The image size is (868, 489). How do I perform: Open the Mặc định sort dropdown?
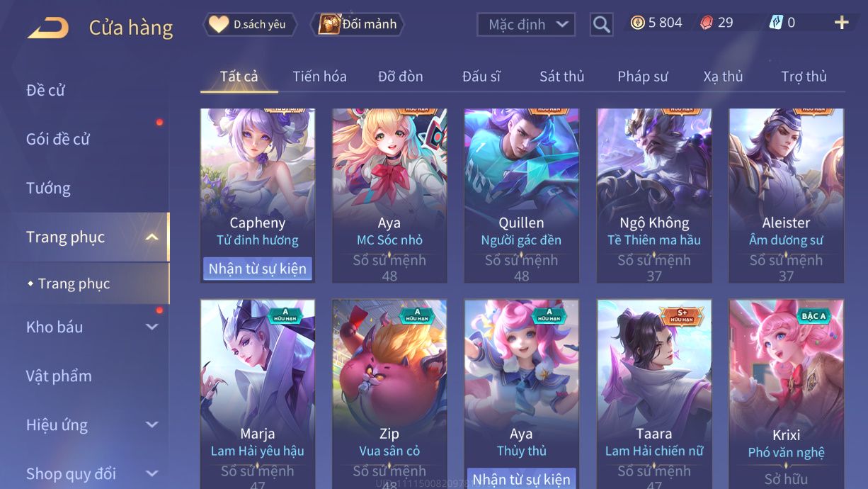[526, 25]
